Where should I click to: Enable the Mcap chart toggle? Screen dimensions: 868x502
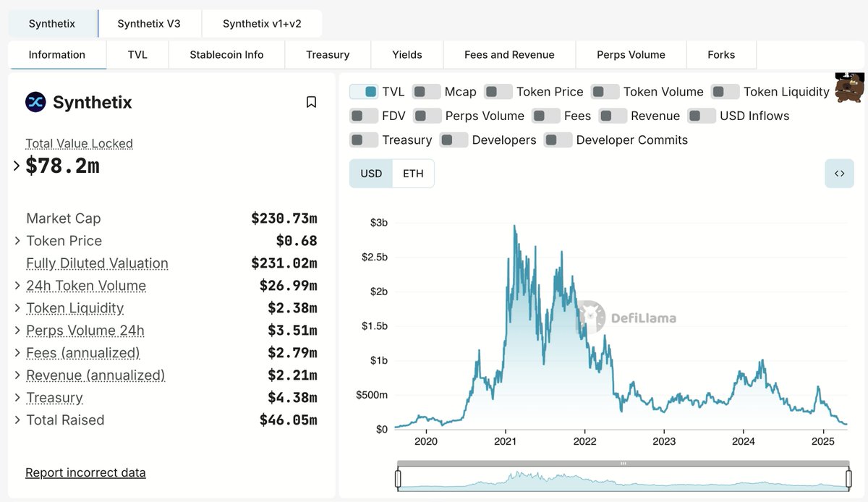coord(426,92)
